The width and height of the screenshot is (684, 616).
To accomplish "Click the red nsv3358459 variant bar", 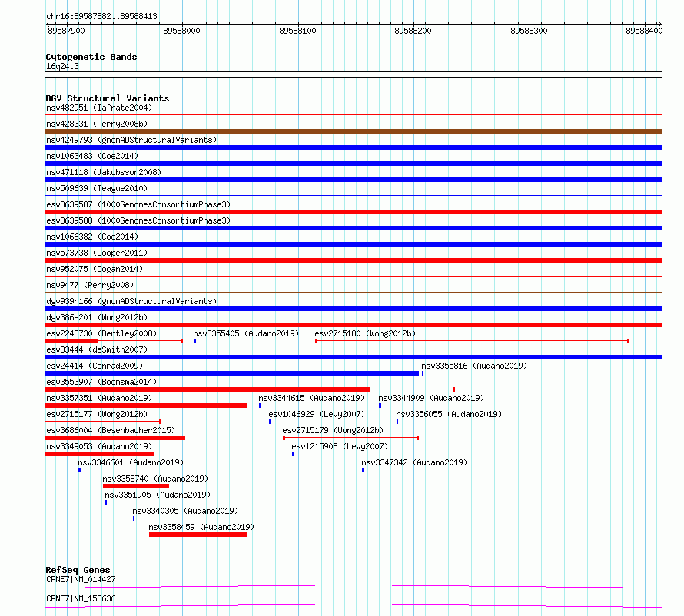I will (x=198, y=535).
